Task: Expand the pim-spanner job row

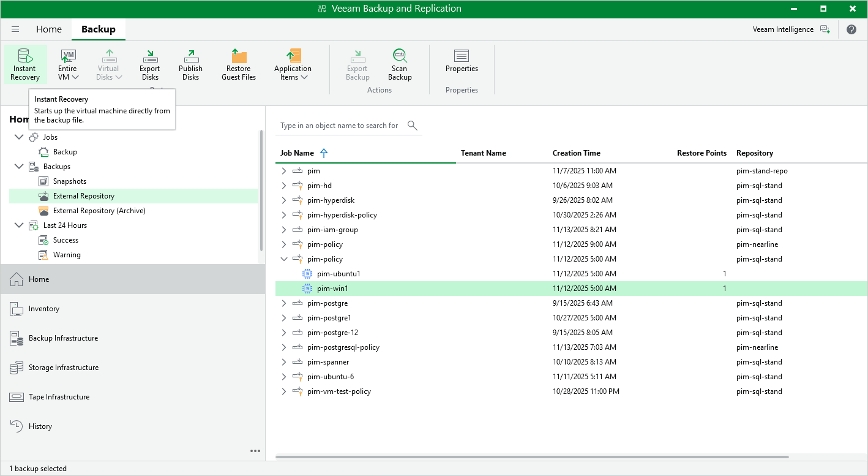Action: [283, 362]
